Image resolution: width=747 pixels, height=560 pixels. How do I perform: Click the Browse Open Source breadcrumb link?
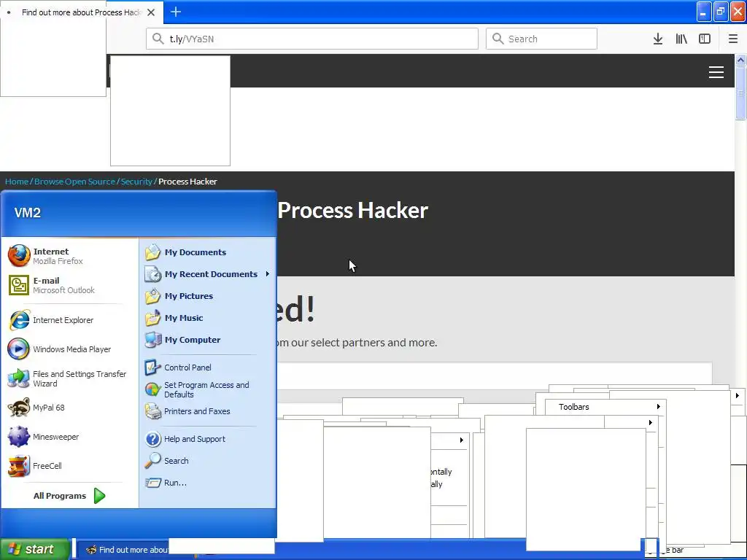click(x=75, y=182)
